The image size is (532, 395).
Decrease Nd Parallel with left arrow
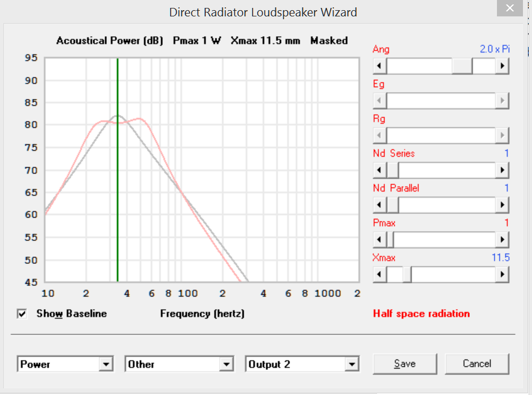(380, 205)
